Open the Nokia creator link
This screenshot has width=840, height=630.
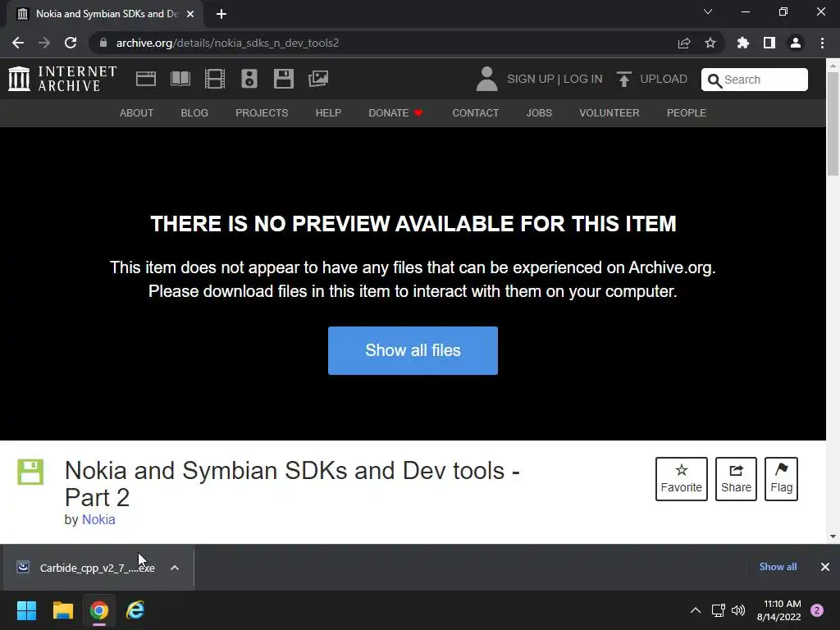coord(98,519)
